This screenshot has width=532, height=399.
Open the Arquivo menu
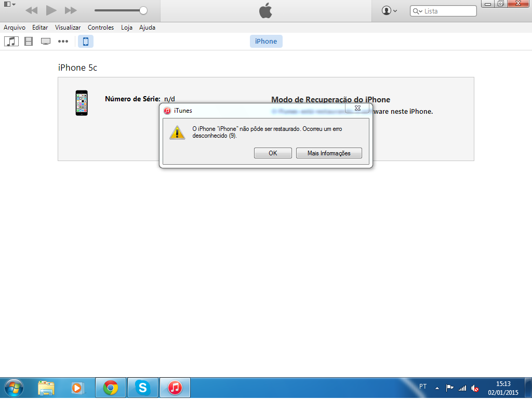[14, 28]
